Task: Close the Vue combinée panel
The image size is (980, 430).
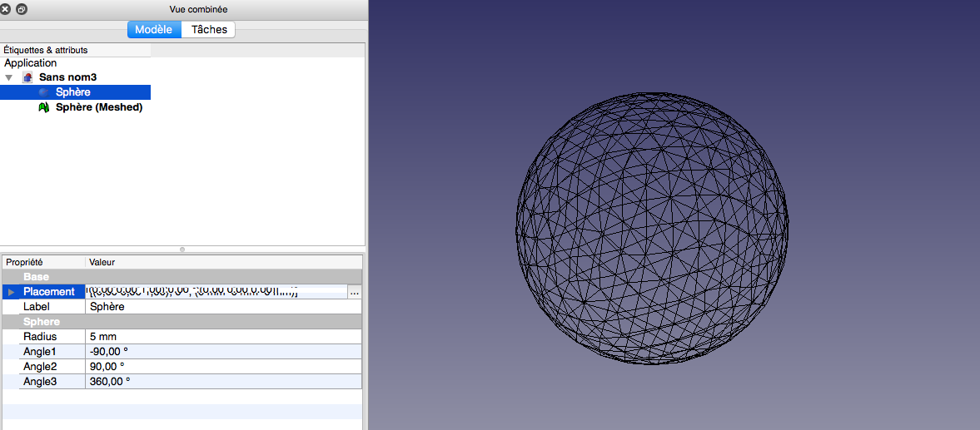Action: 6,9
